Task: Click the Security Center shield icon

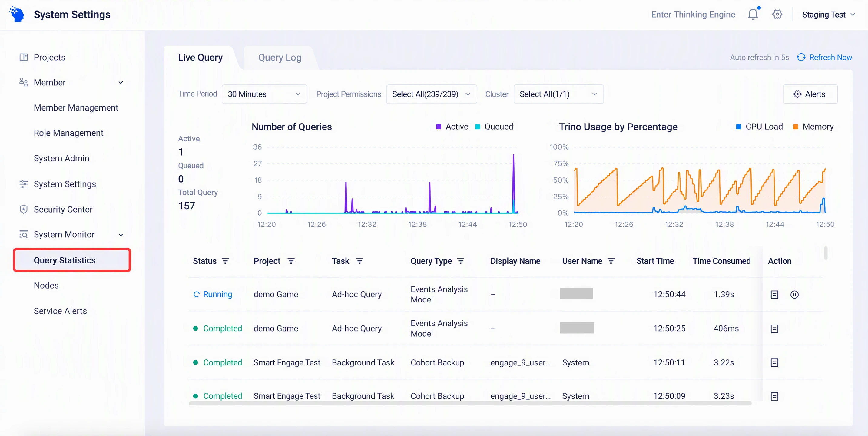Action: pyautogui.click(x=24, y=209)
